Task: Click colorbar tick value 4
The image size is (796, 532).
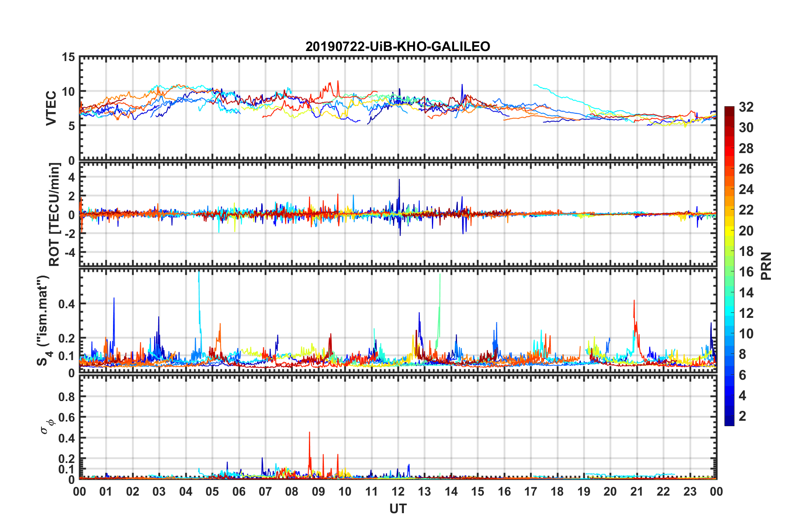Action: point(742,396)
